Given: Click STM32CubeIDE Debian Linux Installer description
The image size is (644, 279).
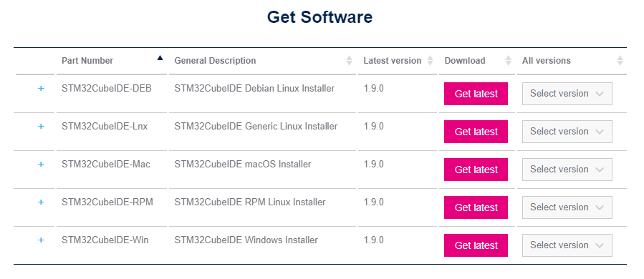Looking at the screenshot, I should [254, 88].
